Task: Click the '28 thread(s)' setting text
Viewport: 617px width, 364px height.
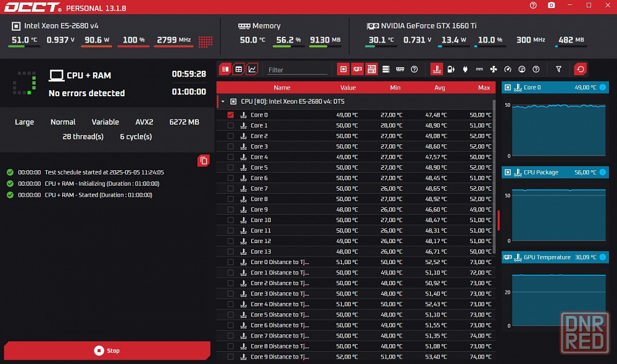Action: click(x=83, y=136)
